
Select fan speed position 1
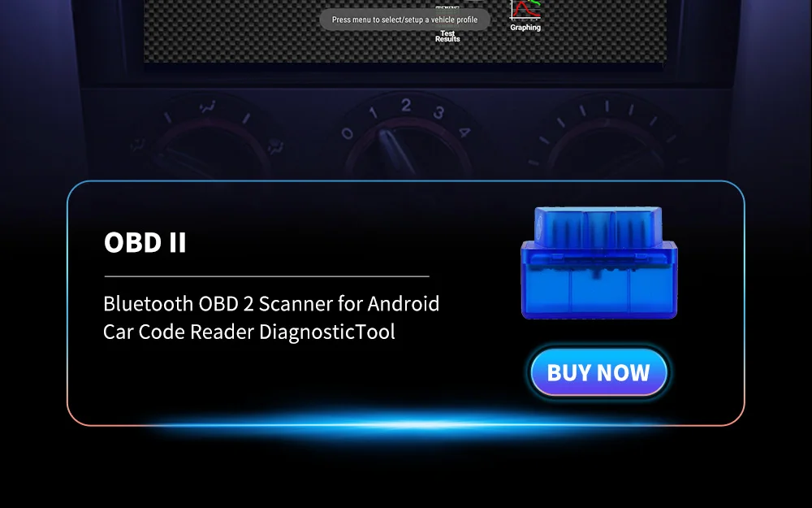(x=373, y=113)
